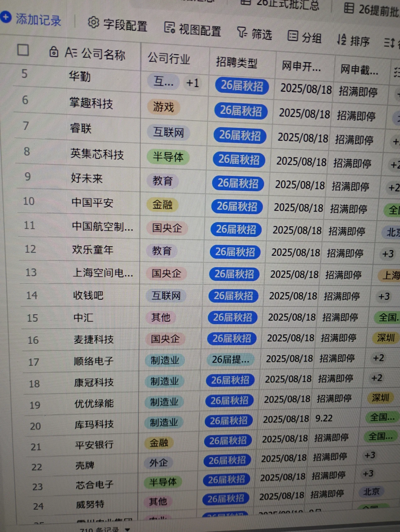Click company name 芯合电子
400x532 pixels.
[95, 485]
